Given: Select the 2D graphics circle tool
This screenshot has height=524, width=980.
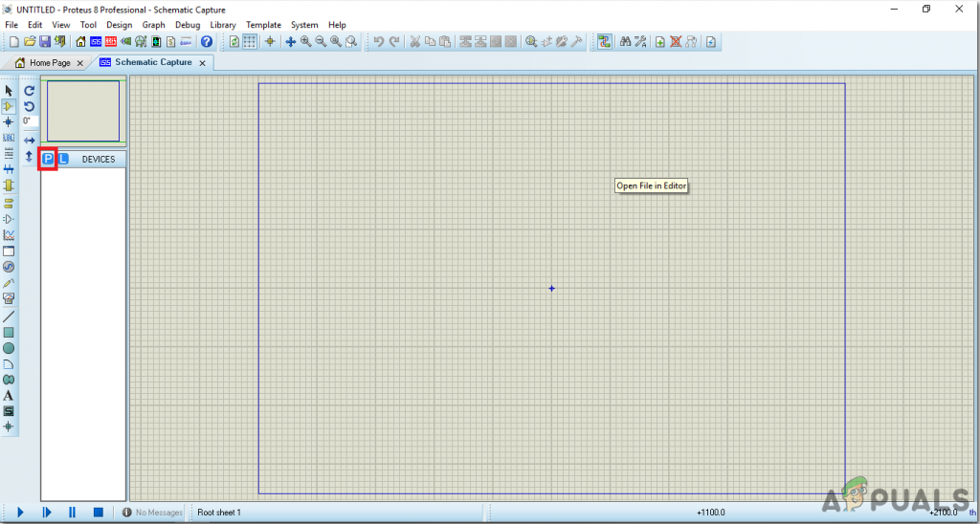Looking at the screenshot, I should 9,348.
